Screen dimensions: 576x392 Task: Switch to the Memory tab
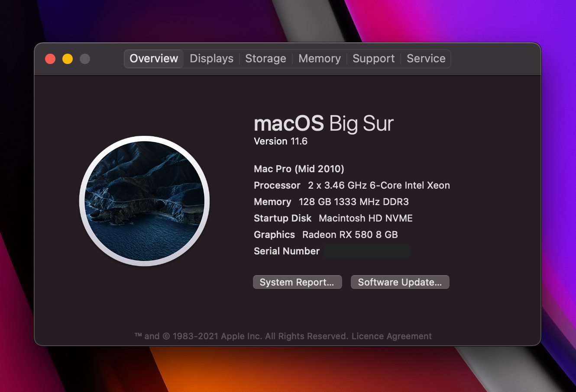click(x=320, y=59)
